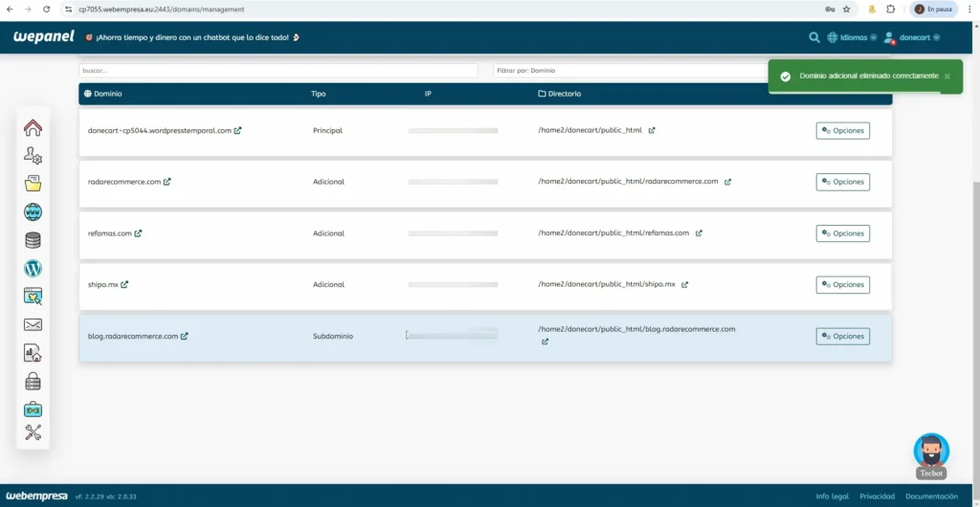The height and width of the screenshot is (507, 980).
Task: Click the Directorio column header
Action: 559,94
